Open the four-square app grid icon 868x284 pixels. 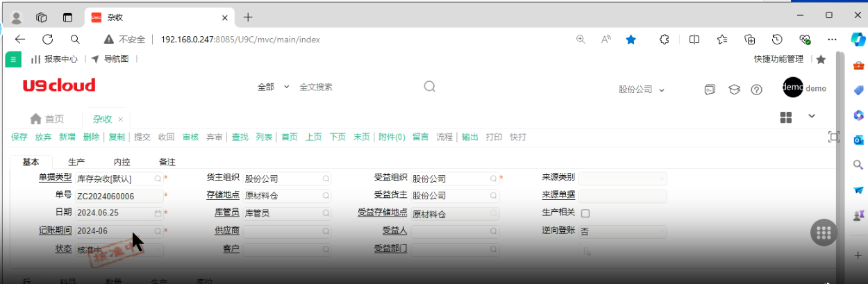click(786, 117)
